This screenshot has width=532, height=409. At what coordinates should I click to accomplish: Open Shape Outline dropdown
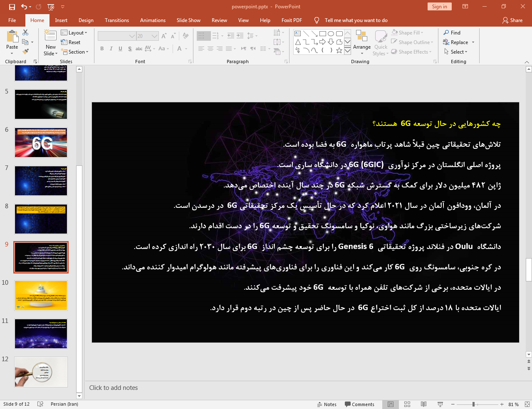pos(412,42)
